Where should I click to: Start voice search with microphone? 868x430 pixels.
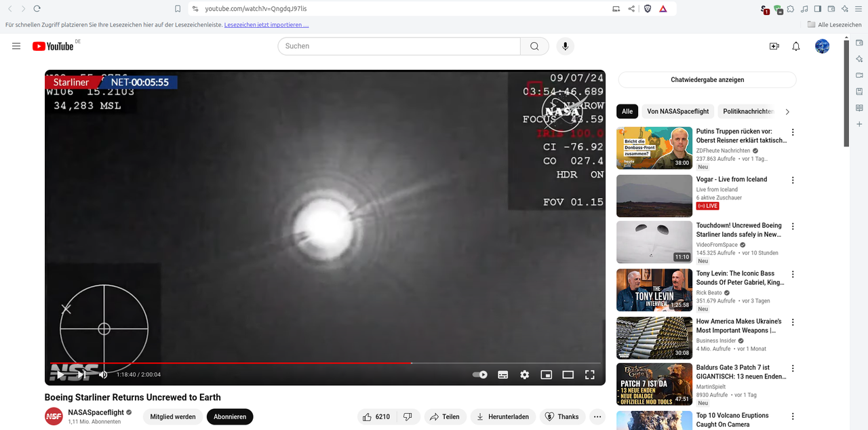point(565,46)
